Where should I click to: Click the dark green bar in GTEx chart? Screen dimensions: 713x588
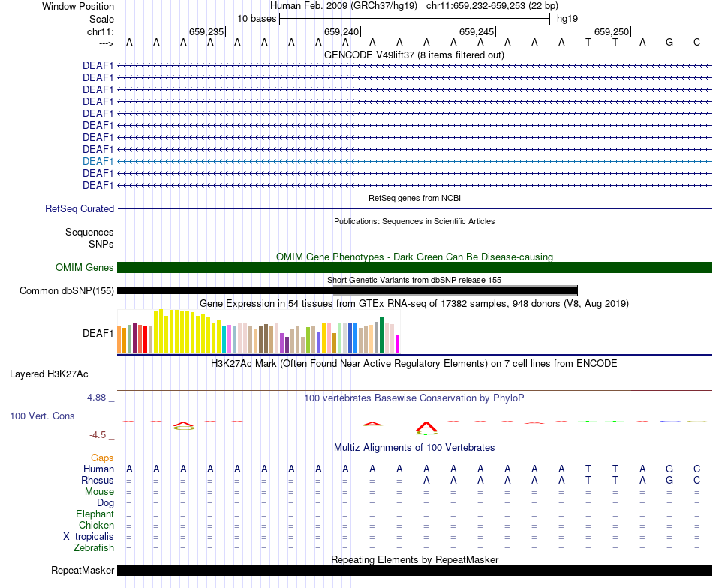pyautogui.click(x=382, y=335)
